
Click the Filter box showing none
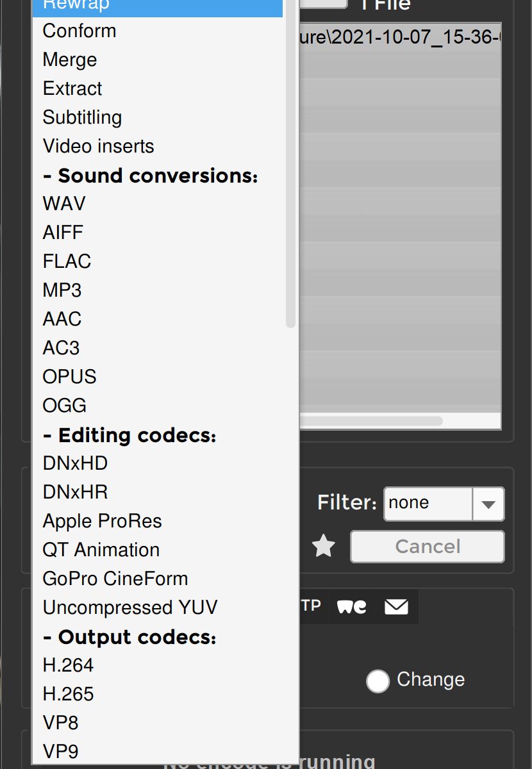pos(428,504)
